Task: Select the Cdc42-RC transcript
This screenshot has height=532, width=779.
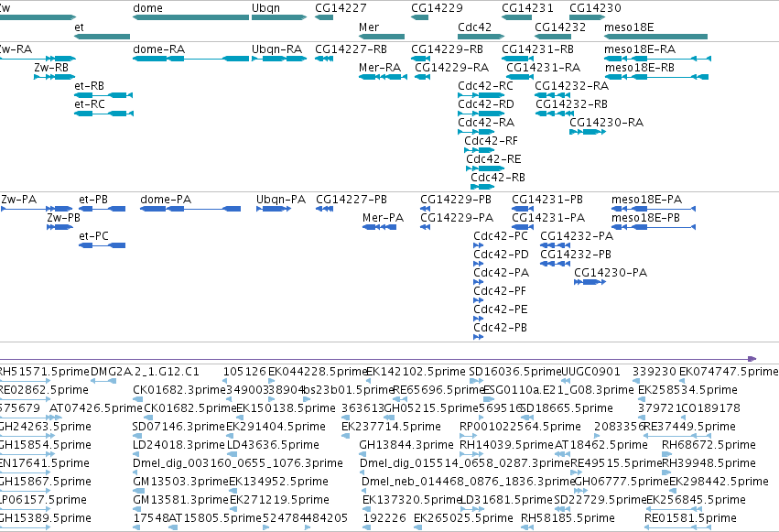Action: point(481,95)
